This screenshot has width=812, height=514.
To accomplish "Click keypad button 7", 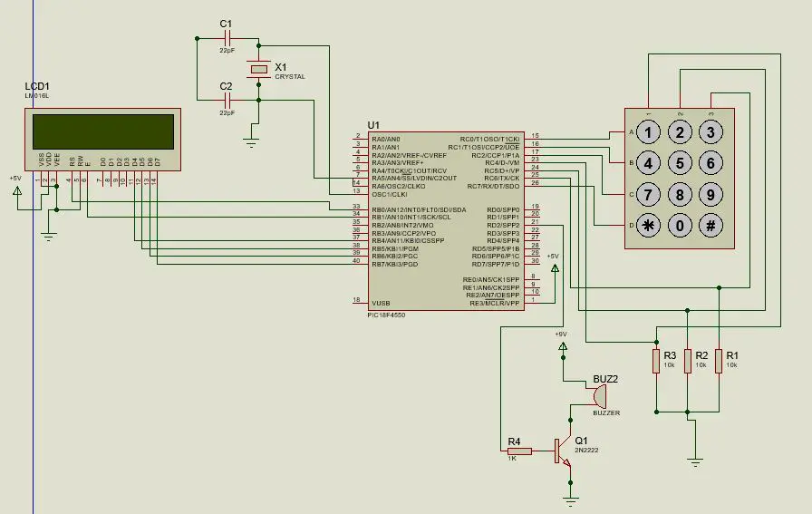I will coord(648,194).
